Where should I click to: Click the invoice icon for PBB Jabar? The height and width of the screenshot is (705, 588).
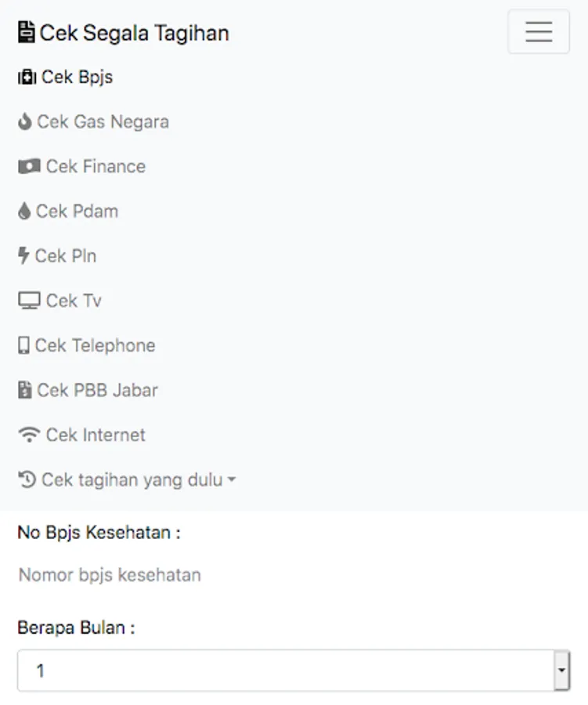pos(25,390)
